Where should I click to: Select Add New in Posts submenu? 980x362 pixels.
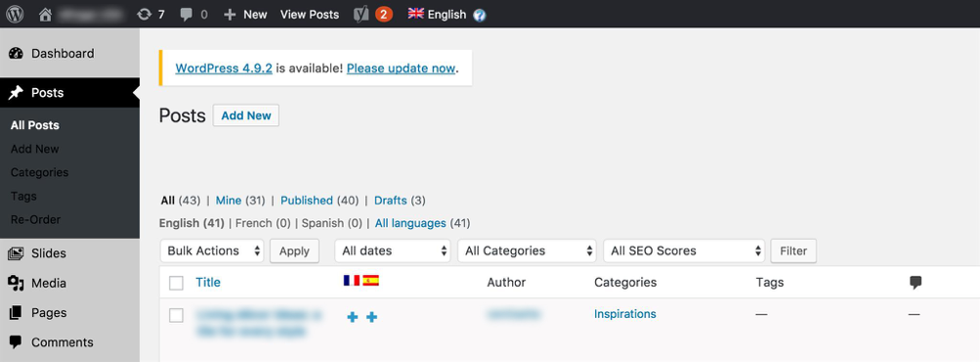[x=35, y=149]
